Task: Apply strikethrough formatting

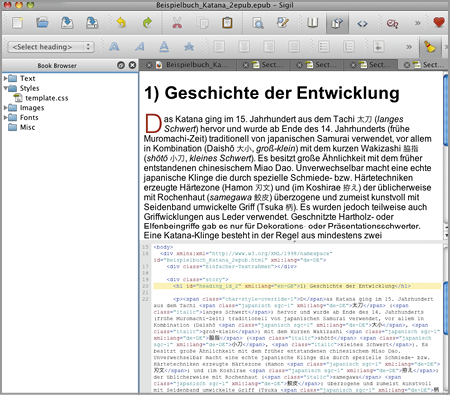Action: [x=189, y=47]
